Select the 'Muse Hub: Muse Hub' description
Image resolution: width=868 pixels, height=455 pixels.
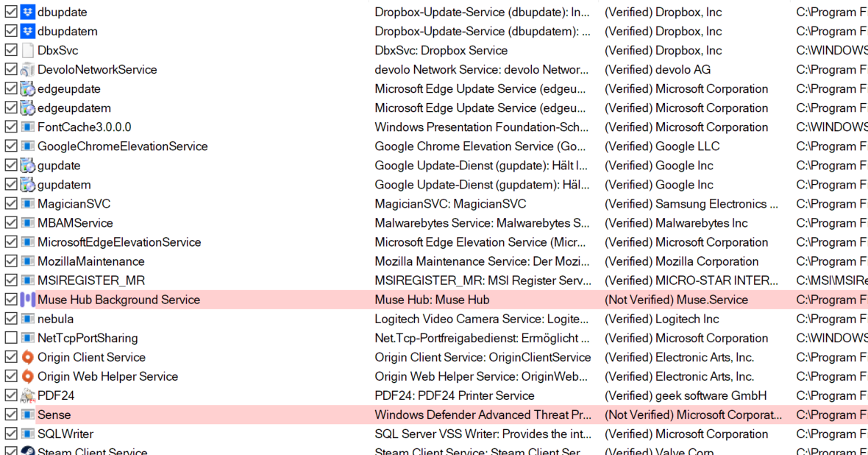click(x=432, y=300)
